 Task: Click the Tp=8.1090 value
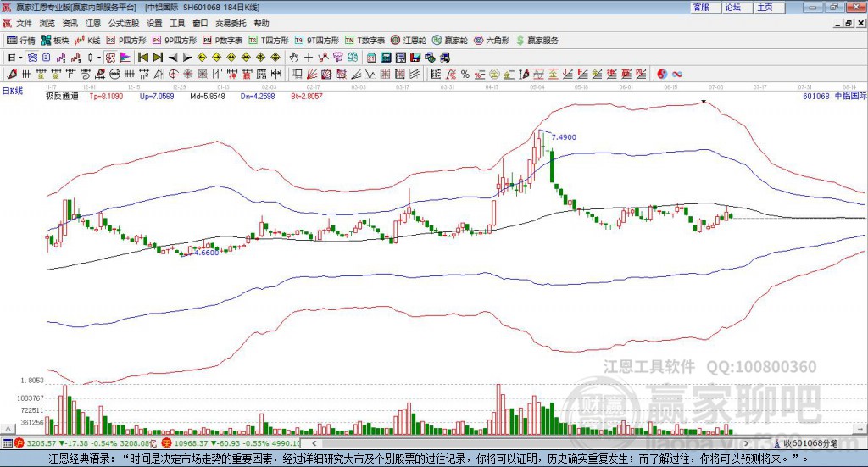coord(106,96)
